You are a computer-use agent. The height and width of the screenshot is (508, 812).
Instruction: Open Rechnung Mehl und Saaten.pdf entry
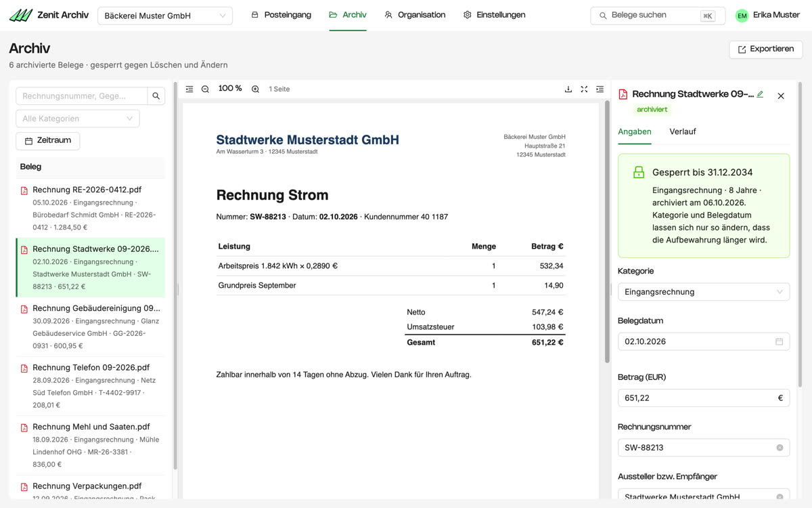pyautogui.click(x=90, y=446)
